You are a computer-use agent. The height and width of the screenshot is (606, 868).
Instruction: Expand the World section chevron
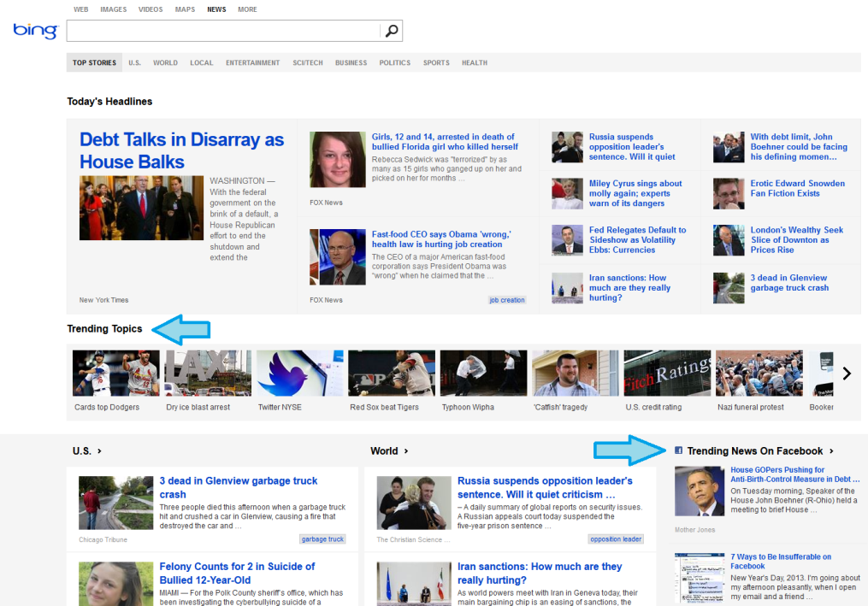[x=406, y=451]
